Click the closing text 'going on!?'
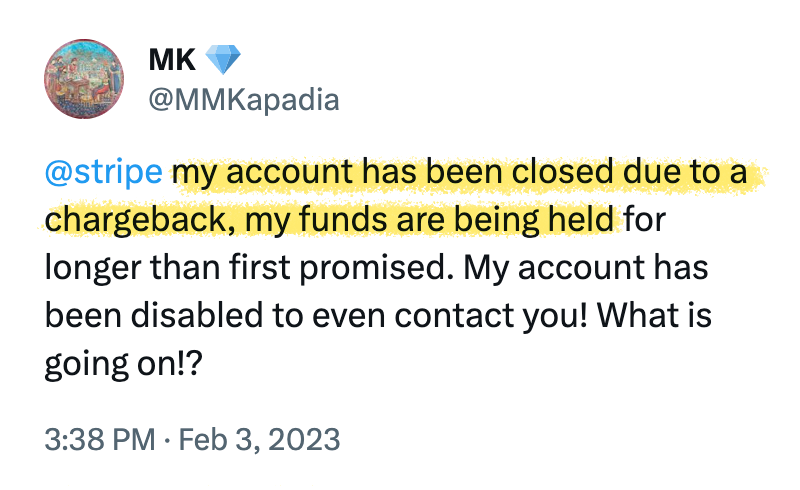 click(x=123, y=364)
